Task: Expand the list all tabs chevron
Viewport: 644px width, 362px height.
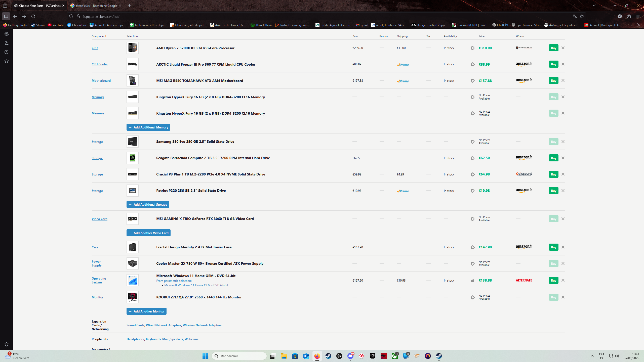Action: 594,6
